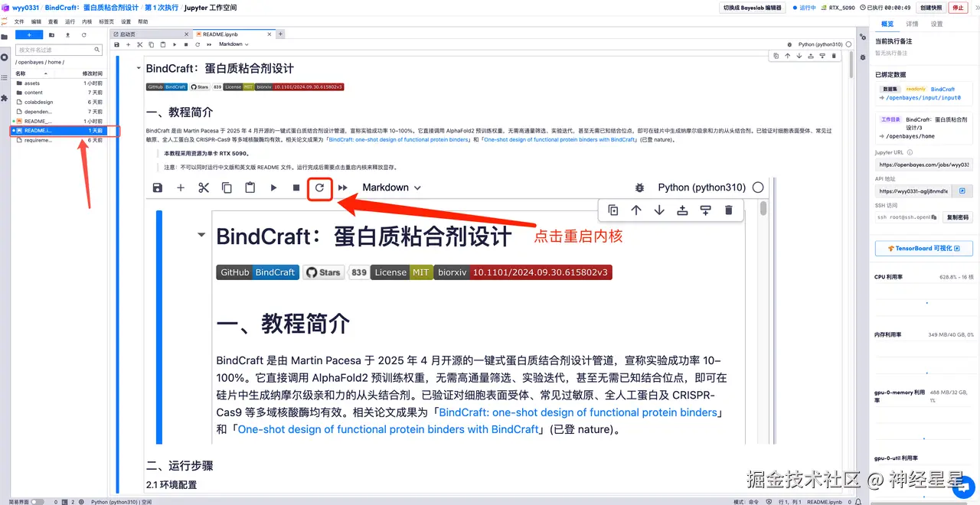Click the 复制密码 button
980x505 pixels.
958,217
